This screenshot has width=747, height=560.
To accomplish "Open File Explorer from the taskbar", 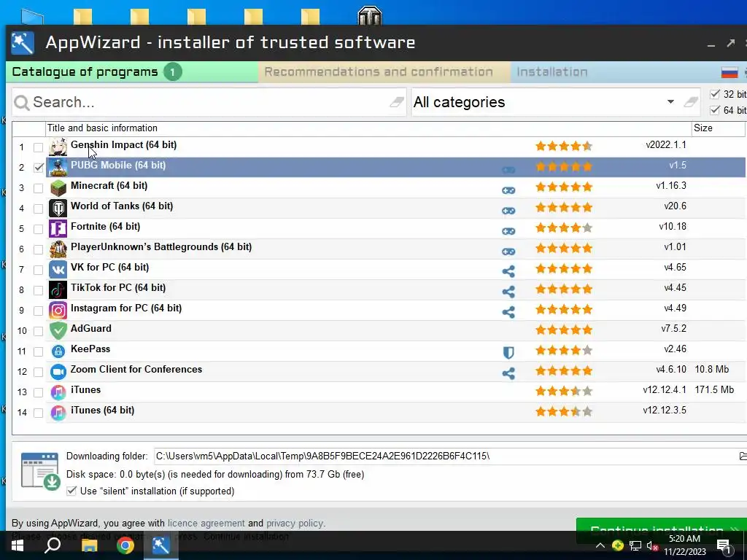I will 89,545.
